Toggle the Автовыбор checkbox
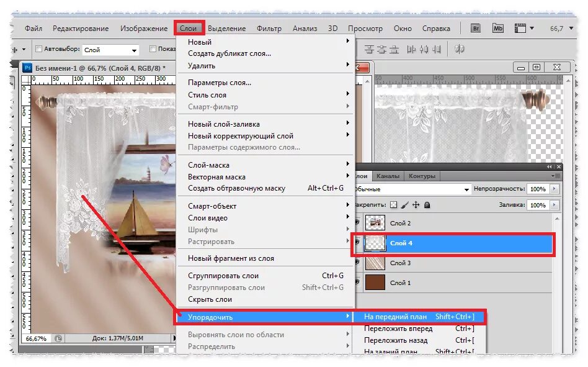The height and width of the screenshot is (367, 588). 38,49
